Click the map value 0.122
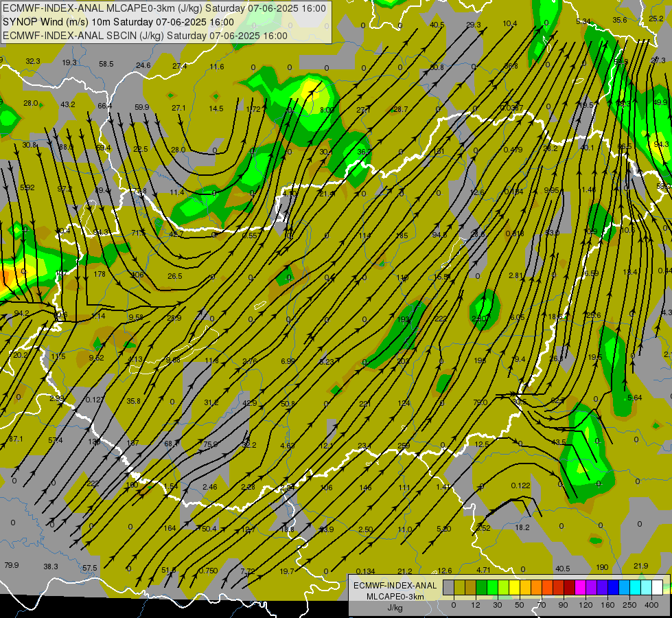The width and height of the screenshot is (672, 618). coord(521,485)
